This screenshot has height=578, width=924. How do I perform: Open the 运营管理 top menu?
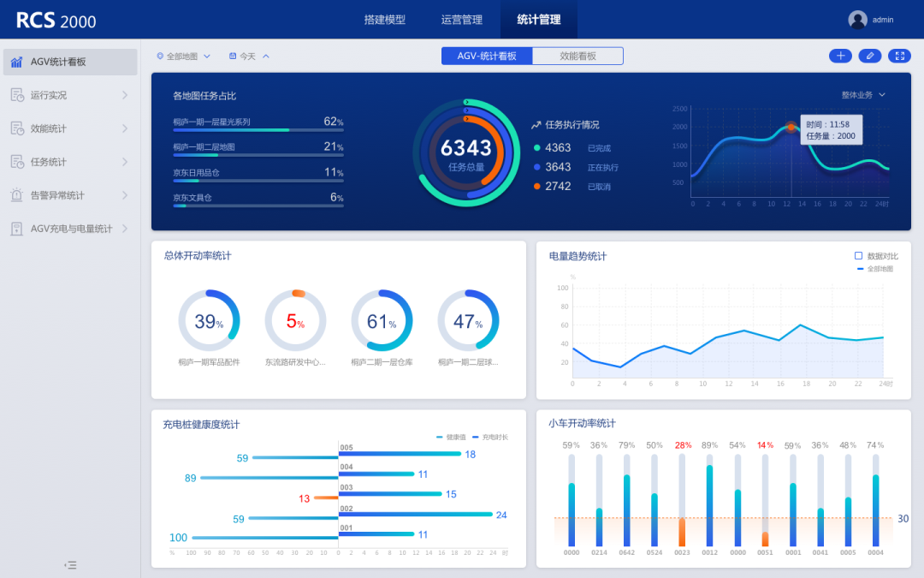point(461,20)
